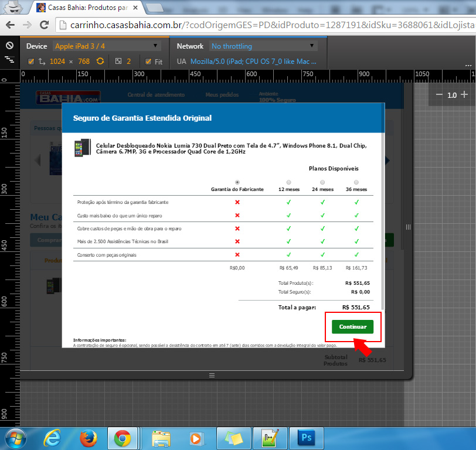Open the Device dropdown showing Apple iPad 3 / 4
The width and height of the screenshot is (476, 450).
coord(106,46)
